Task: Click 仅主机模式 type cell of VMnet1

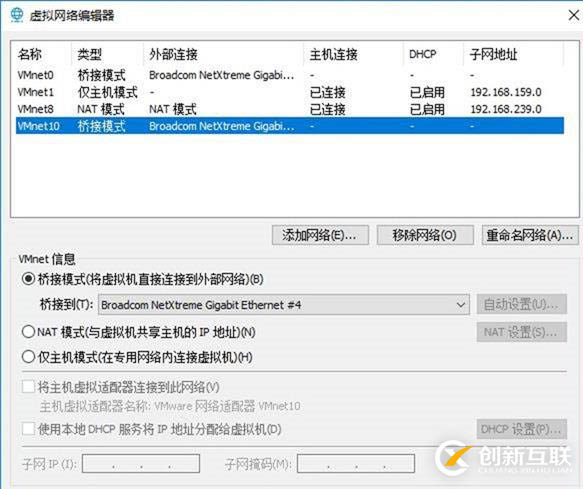Action: [108, 92]
